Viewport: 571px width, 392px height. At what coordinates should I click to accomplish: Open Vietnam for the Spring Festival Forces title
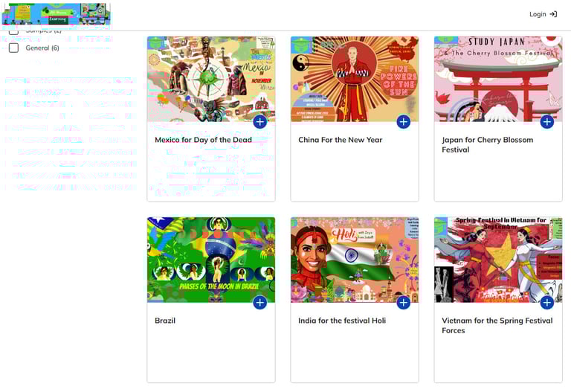click(x=497, y=325)
